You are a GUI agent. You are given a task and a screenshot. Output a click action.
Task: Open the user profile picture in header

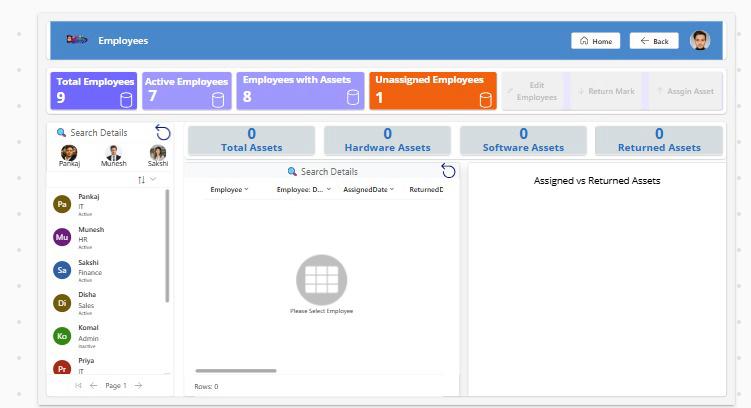coord(700,40)
